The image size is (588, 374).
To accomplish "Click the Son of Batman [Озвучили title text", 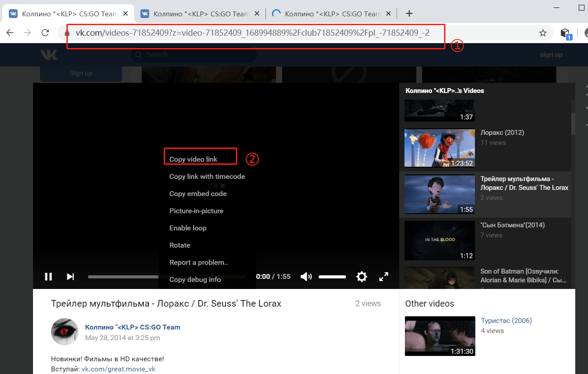I will pyautogui.click(x=524, y=275).
